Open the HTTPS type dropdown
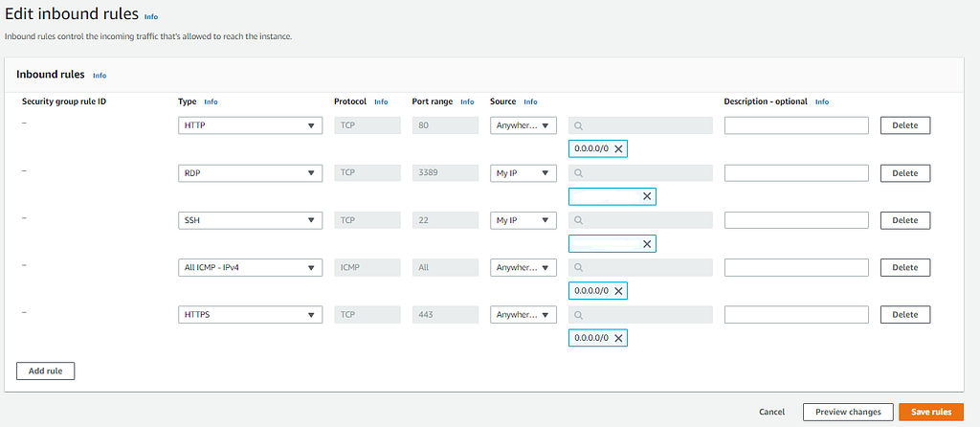 click(250, 314)
